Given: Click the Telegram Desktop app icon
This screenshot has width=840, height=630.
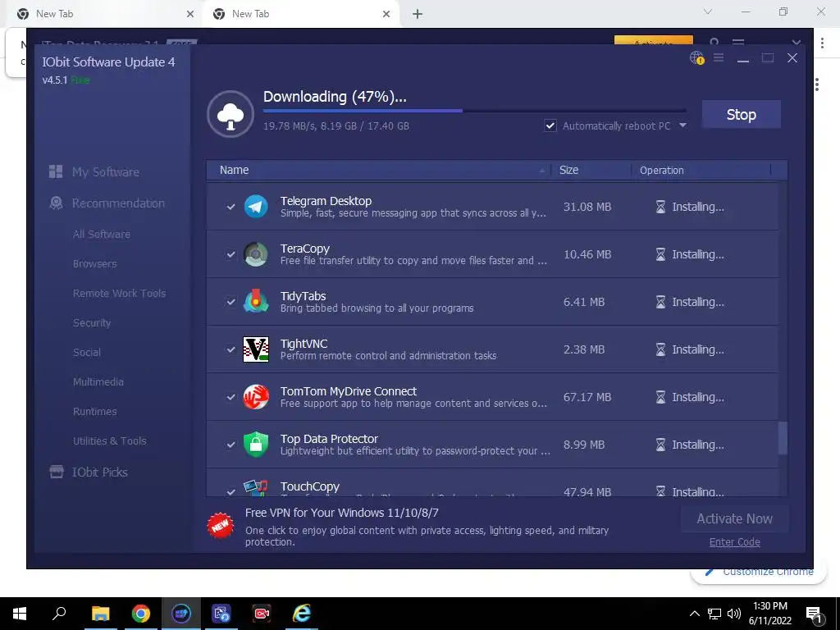Looking at the screenshot, I should [256, 207].
